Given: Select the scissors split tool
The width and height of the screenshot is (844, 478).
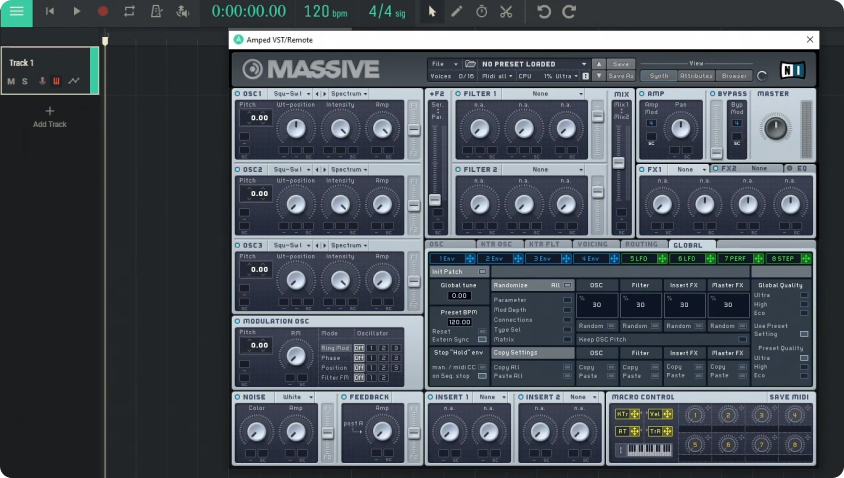Looking at the screenshot, I should coord(506,12).
